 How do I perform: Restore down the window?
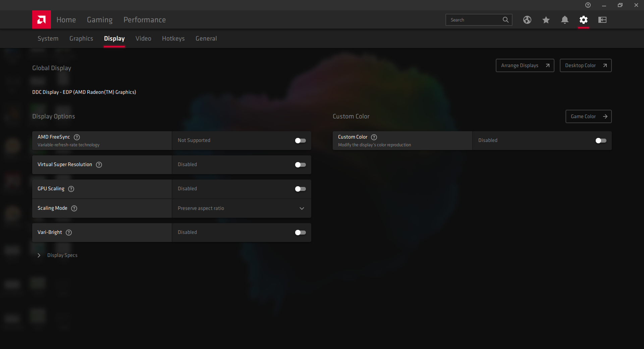[620, 5]
